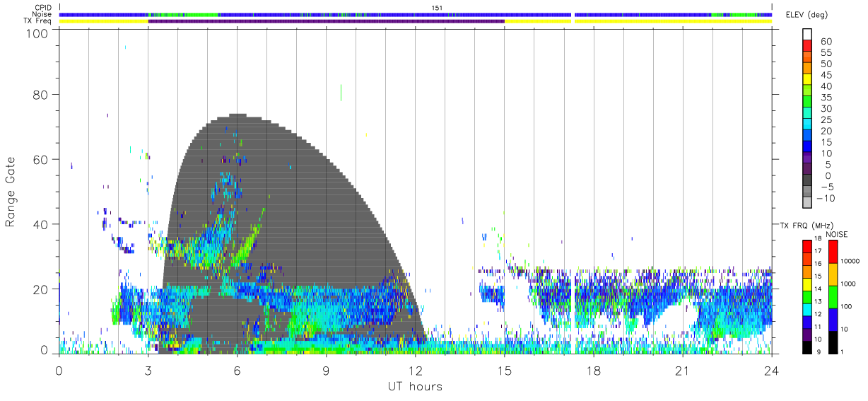This screenshot has height=401, width=868.
Task: Click the '6' tick label on UT hours axis
Action: [x=237, y=370]
